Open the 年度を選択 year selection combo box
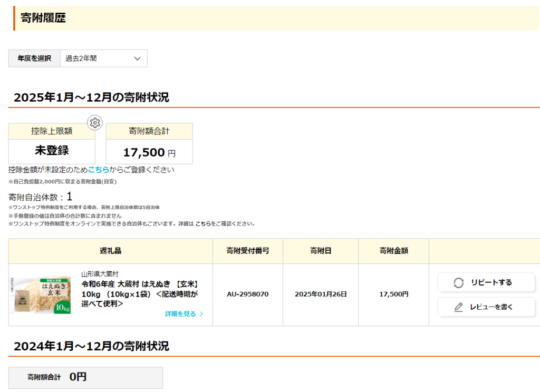The image size is (540, 392). click(x=103, y=58)
